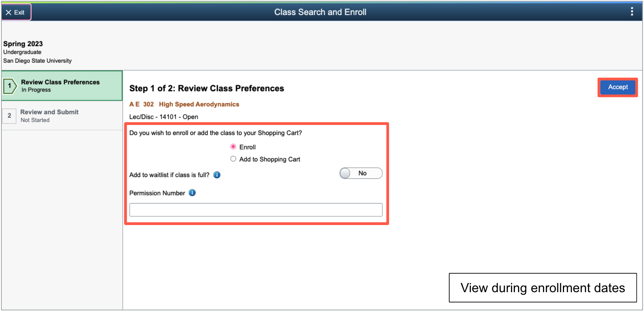
Task: Click the A E 302 course code
Action: (141, 104)
